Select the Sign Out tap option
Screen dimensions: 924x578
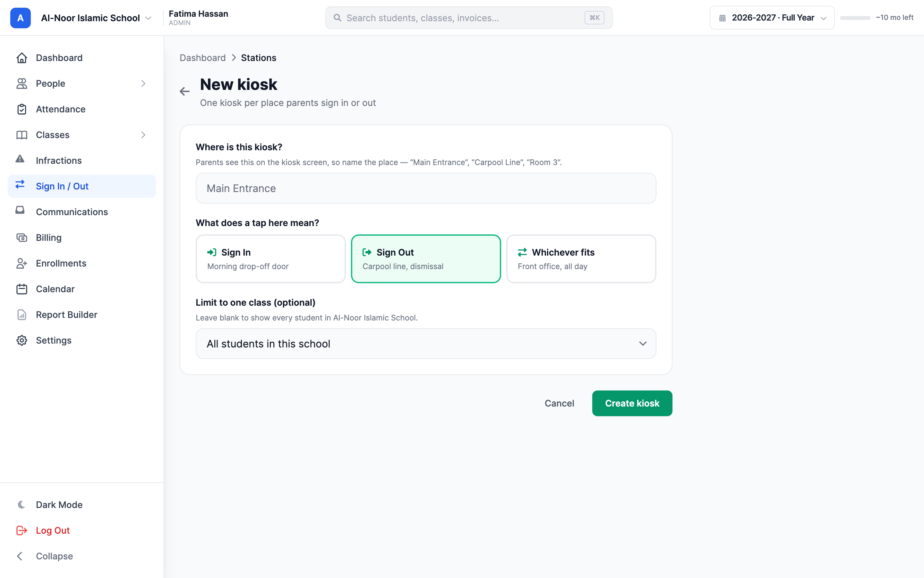(426, 259)
